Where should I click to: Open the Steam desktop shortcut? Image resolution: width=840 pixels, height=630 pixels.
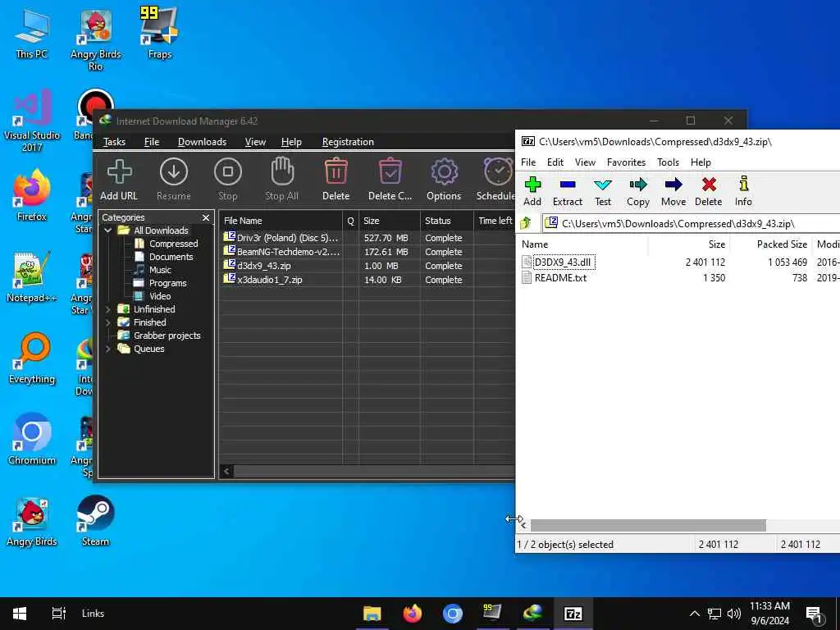[x=95, y=521]
